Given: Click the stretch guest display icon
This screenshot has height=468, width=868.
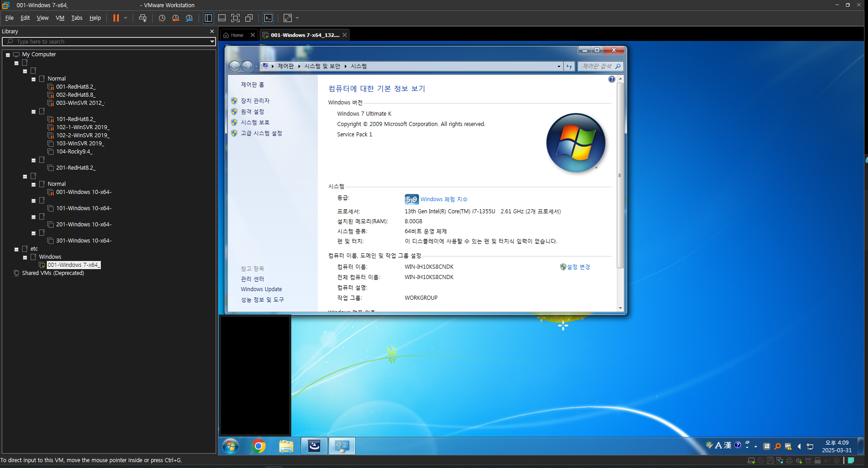Looking at the screenshot, I should [288, 18].
